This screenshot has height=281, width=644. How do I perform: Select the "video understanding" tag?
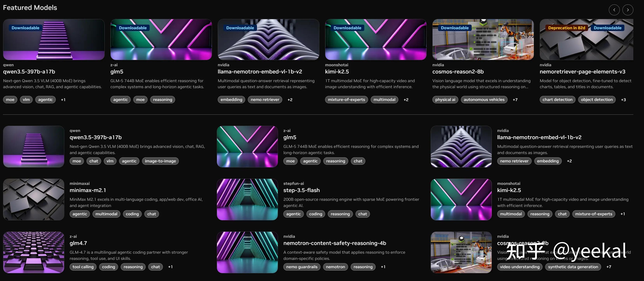[520, 267]
